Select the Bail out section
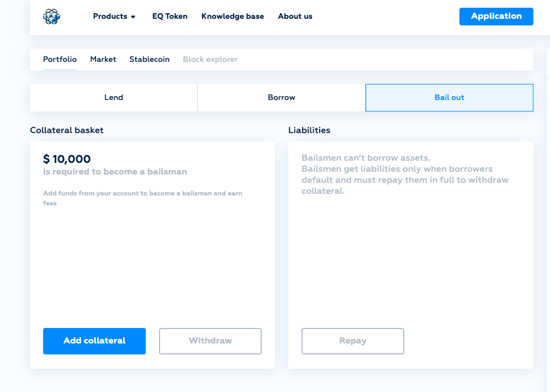This screenshot has width=550, height=392. click(x=449, y=98)
